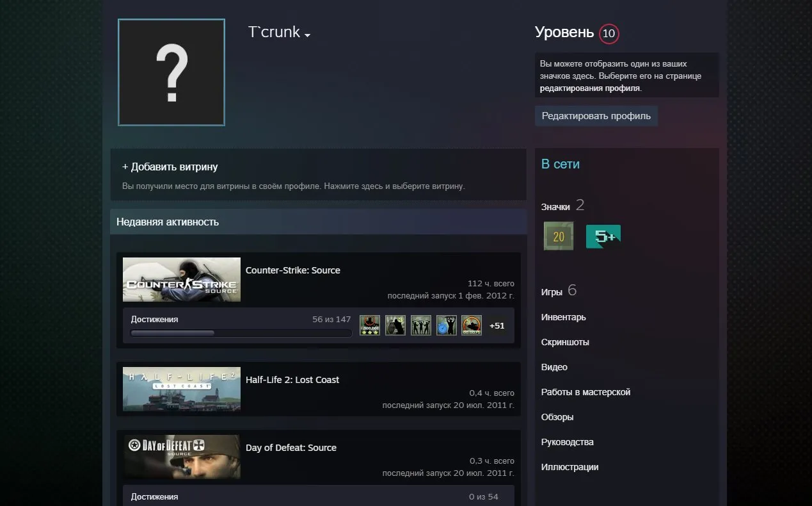Go to «Работы в мастерской»
Image resolution: width=812 pixels, height=506 pixels.
[x=586, y=392]
